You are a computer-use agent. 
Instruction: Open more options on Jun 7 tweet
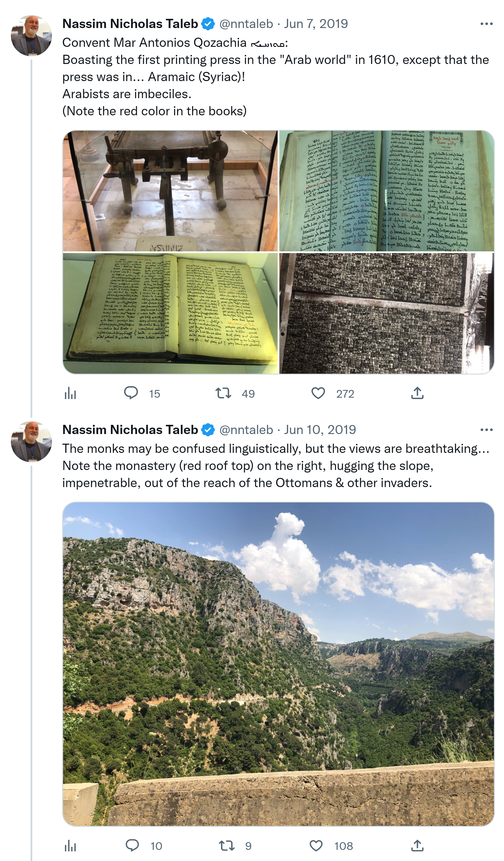(486, 24)
